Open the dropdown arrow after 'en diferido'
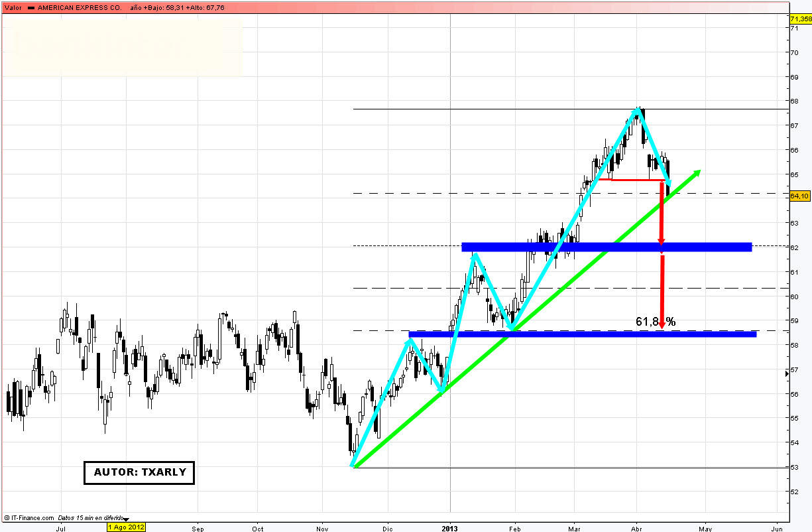 tap(127, 519)
